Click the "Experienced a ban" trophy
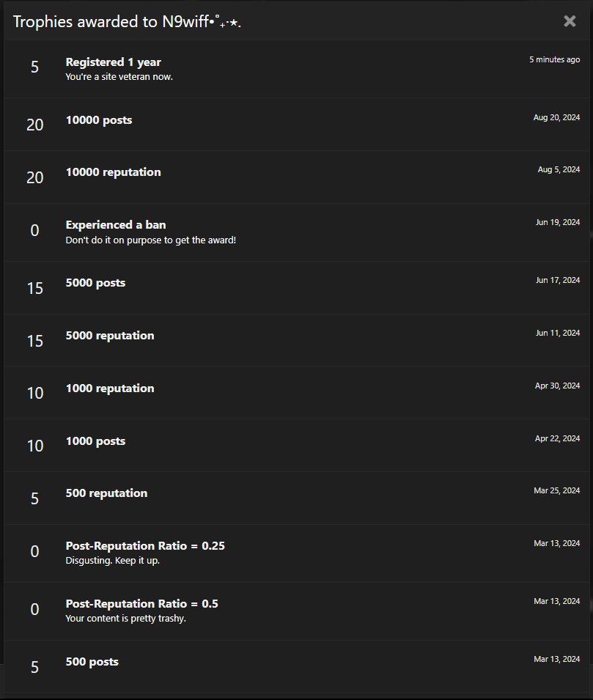593x700 pixels. point(116,225)
